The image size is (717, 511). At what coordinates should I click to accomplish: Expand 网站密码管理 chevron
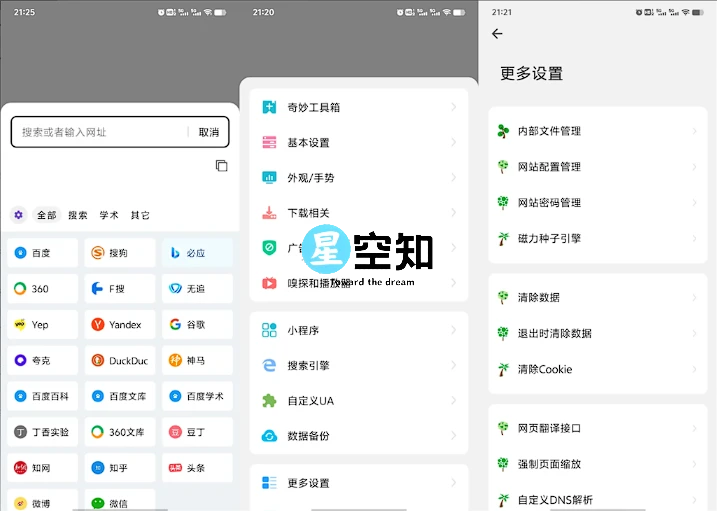[x=694, y=202]
